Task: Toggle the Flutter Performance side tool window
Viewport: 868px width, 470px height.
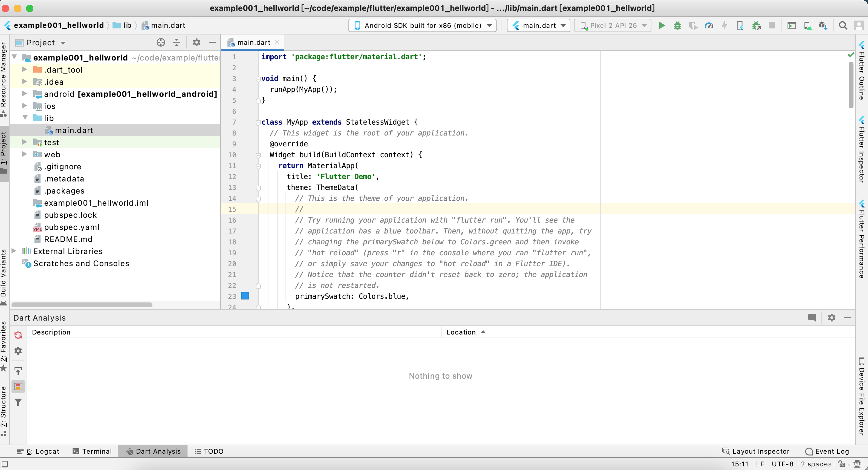Action: pyautogui.click(x=862, y=240)
